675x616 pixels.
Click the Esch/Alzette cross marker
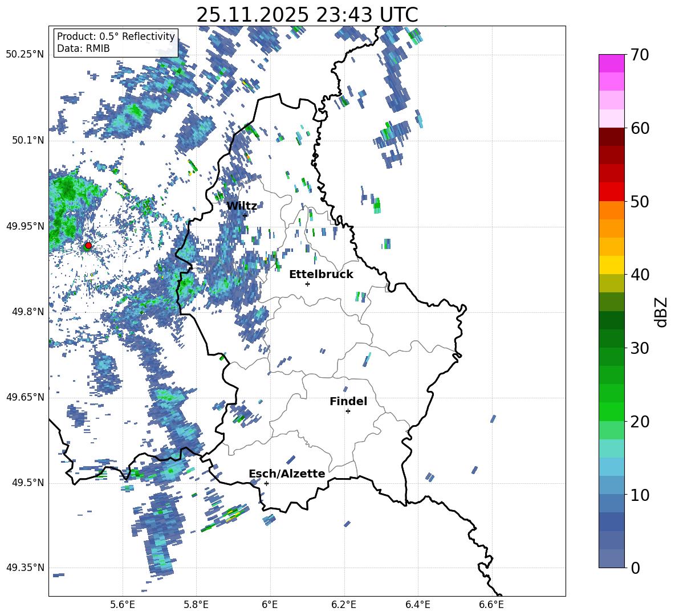(x=266, y=483)
